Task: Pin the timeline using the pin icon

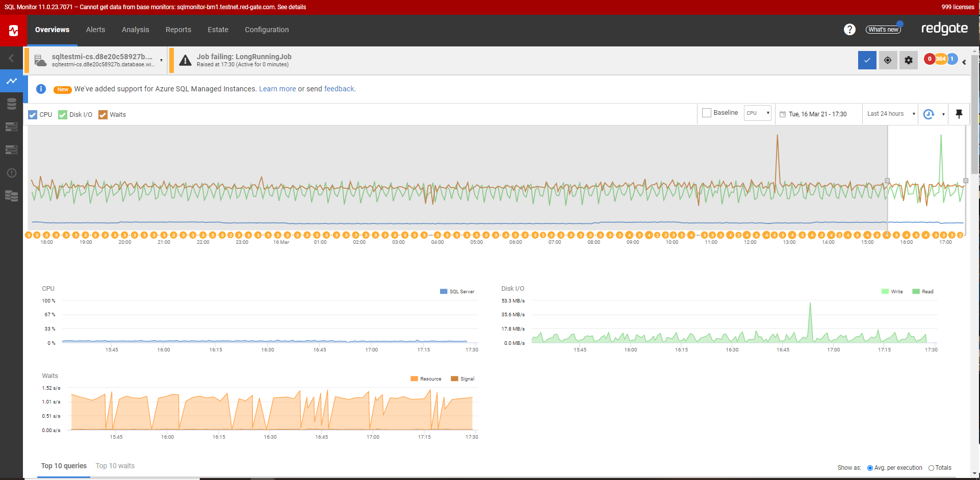Action: point(959,114)
